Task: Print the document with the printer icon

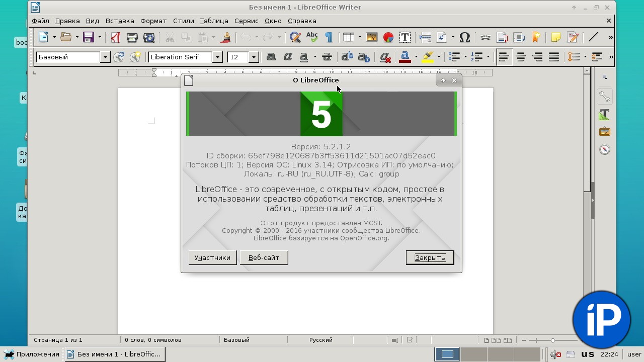Action: 132,37
